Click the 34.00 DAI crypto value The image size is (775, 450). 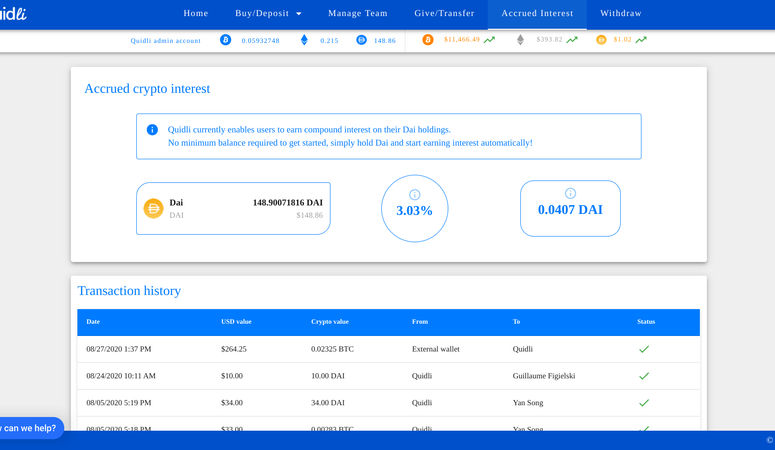pyautogui.click(x=328, y=403)
